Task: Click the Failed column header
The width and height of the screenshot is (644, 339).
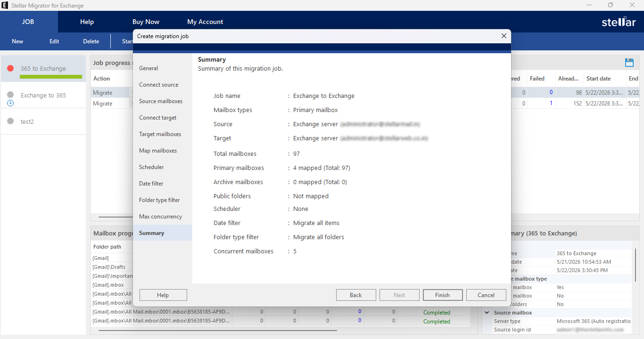Action: 537,79
